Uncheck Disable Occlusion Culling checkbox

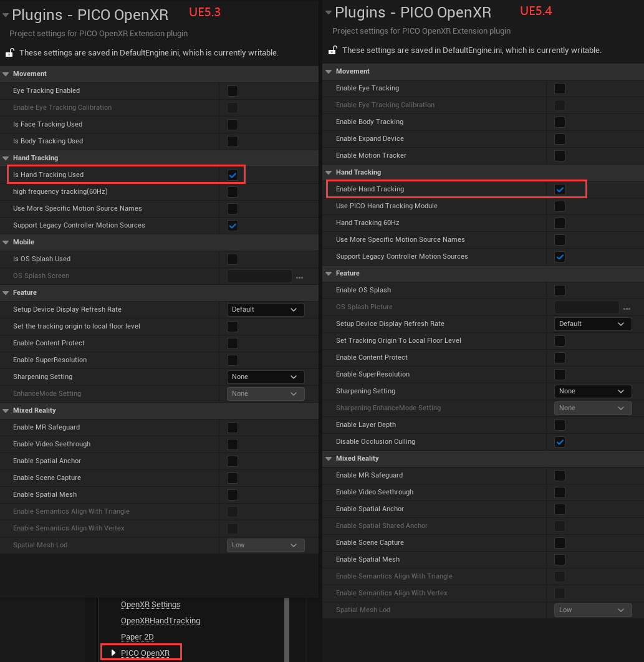560,442
